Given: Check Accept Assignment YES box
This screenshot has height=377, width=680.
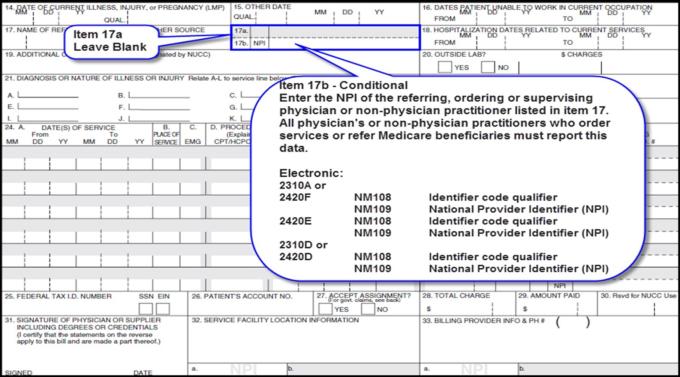Looking at the screenshot, I should coord(325,309).
